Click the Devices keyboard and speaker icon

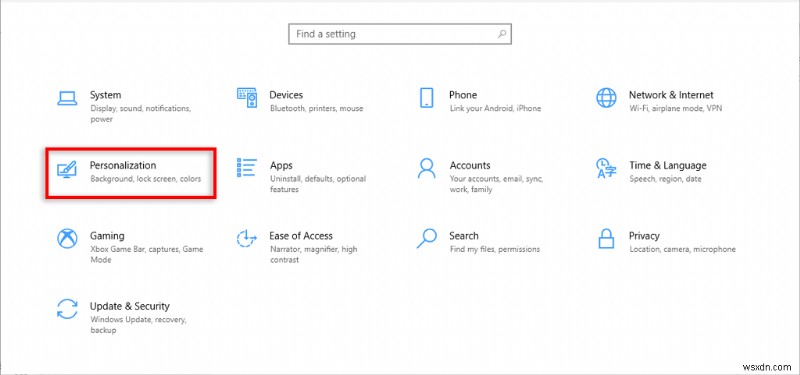pos(247,97)
